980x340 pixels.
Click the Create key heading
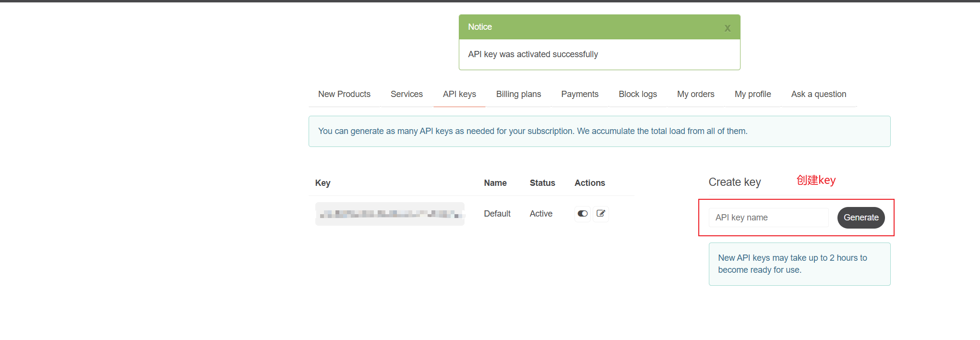(x=735, y=182)
